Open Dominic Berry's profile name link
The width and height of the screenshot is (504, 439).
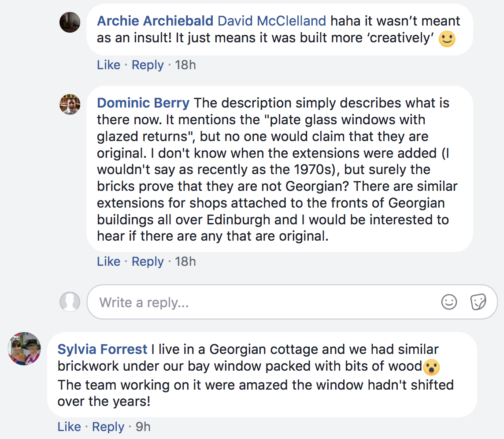pyautogui.click(x=143, y=103)
